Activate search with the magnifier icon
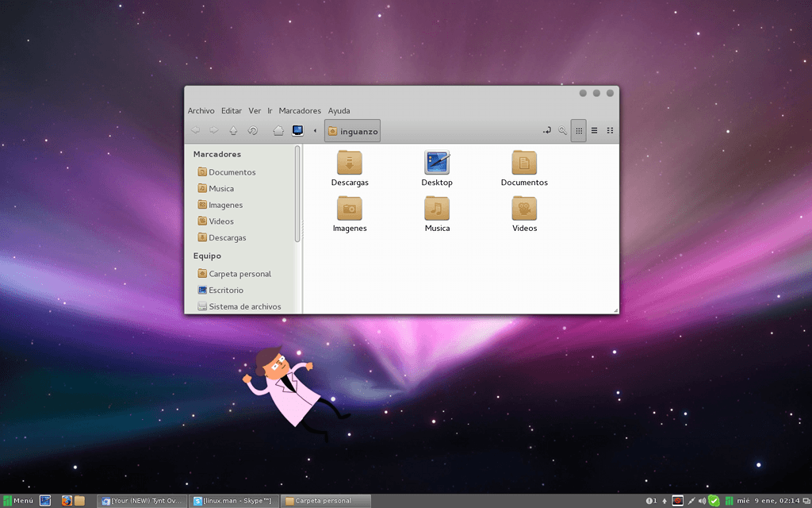Screen dimensions: 812x508 (x=563, y=130)
